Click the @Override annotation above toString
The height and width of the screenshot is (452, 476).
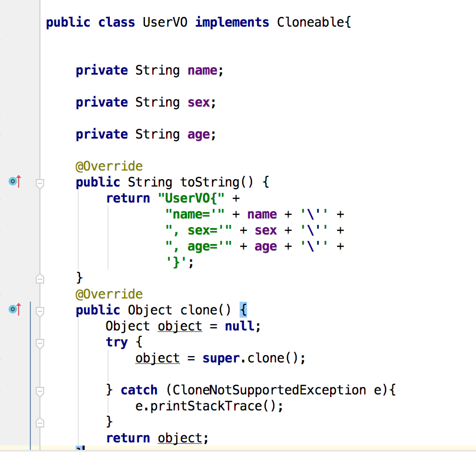click(x=109, y=166)
